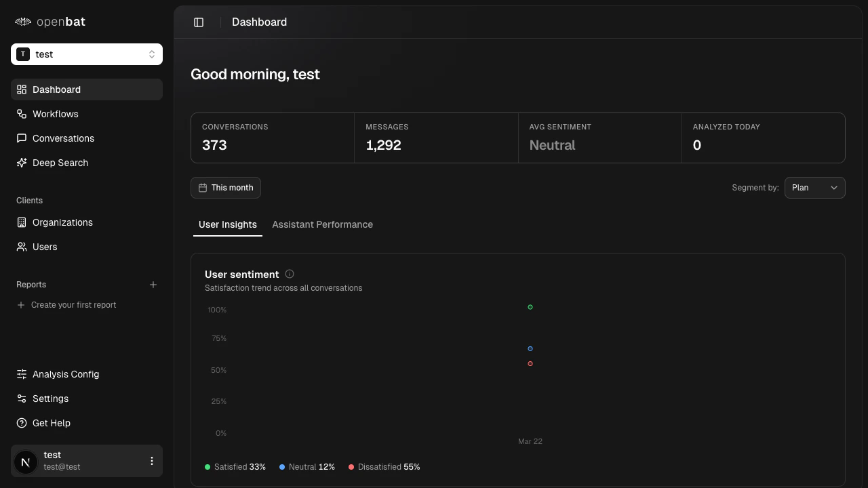
Task: Click the calendar icon on This month button
Action: (x=203, y=188)
